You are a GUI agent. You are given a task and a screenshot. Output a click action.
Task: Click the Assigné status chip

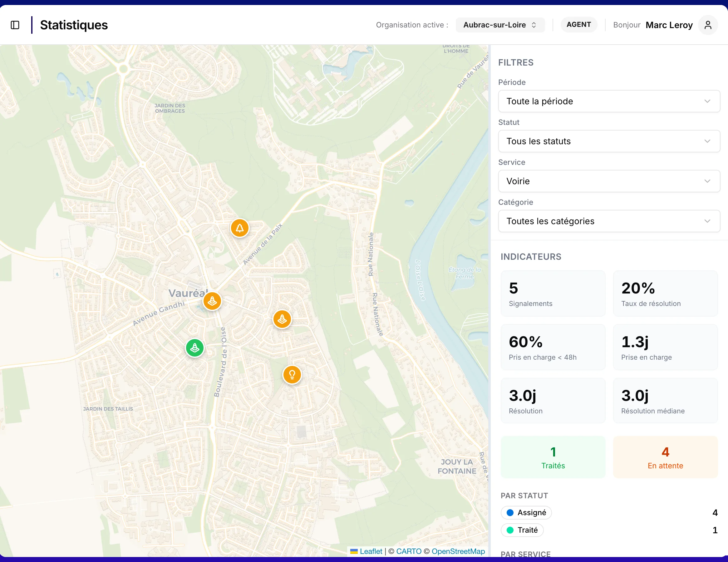tap(526, 513)
